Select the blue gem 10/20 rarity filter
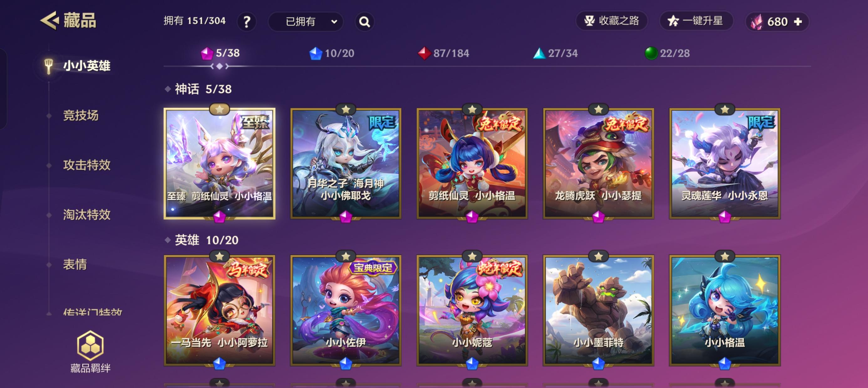 click(x=332, y=53)
